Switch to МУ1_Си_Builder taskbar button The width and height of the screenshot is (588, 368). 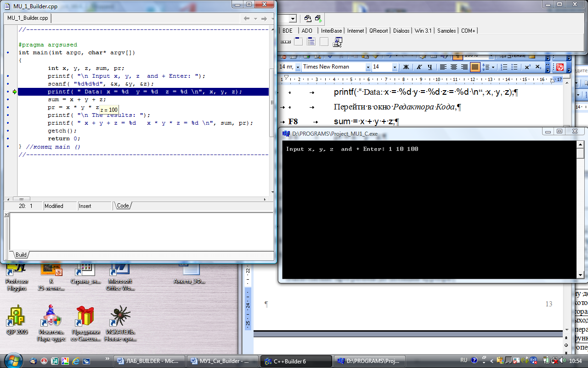click(x=223, y=361)
